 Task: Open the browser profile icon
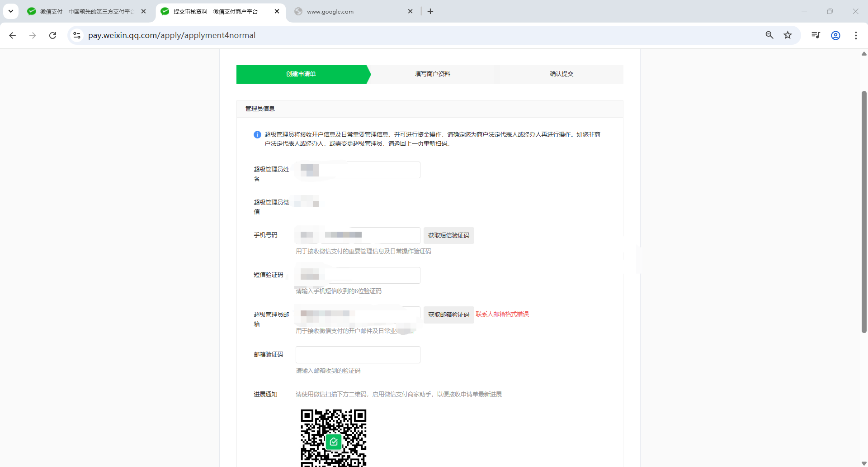[835, 35]
